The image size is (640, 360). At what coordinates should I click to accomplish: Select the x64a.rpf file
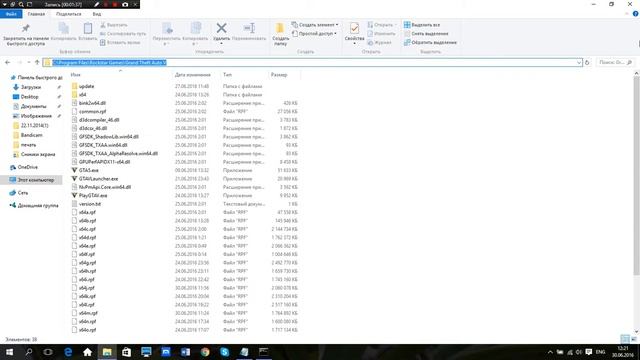click(87, 212)
